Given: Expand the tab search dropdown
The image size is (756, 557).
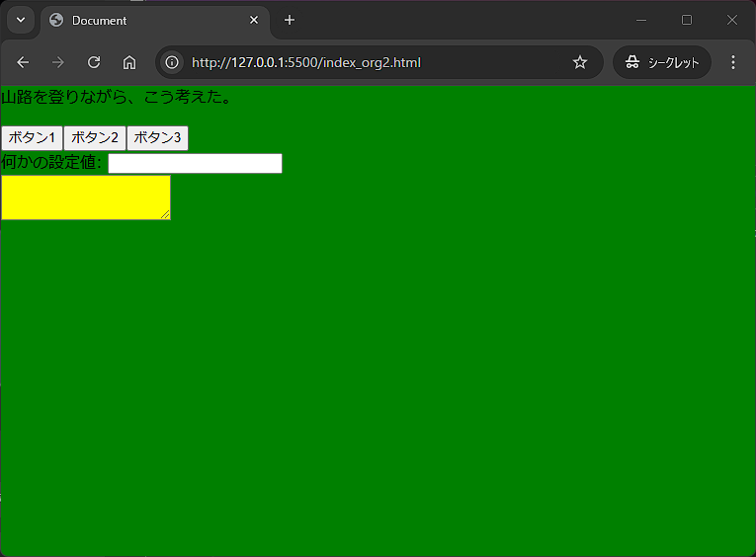Looking at the screenshot, I should [21, 20].
